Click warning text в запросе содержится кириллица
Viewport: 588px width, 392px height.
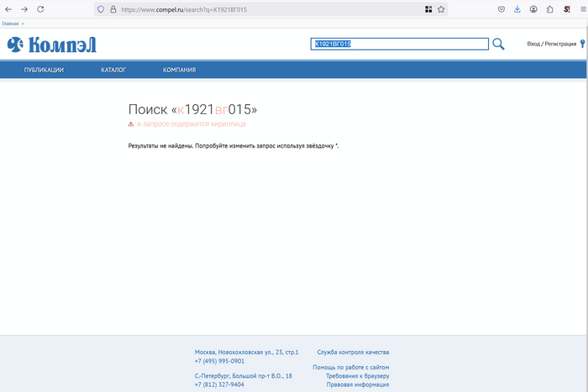[192, 124]
